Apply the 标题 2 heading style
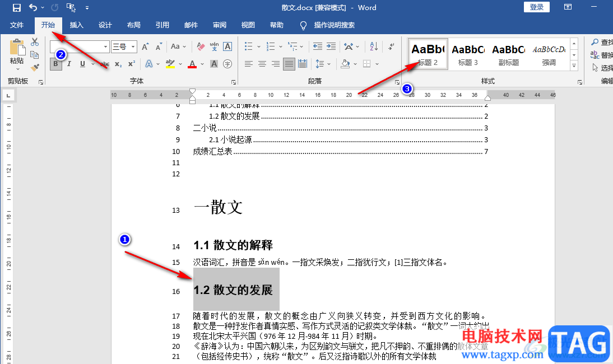613x364 pixels. tap(428, 54)
